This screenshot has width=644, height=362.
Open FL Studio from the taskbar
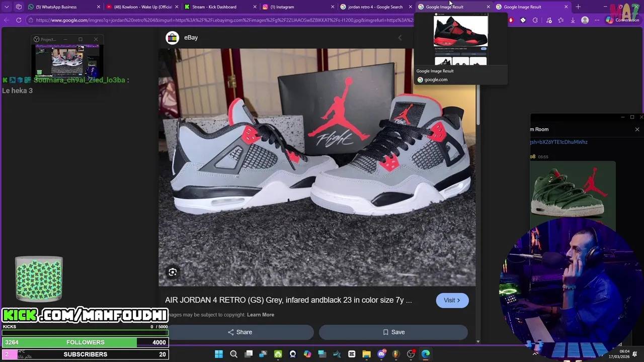[x=396, y=354]
